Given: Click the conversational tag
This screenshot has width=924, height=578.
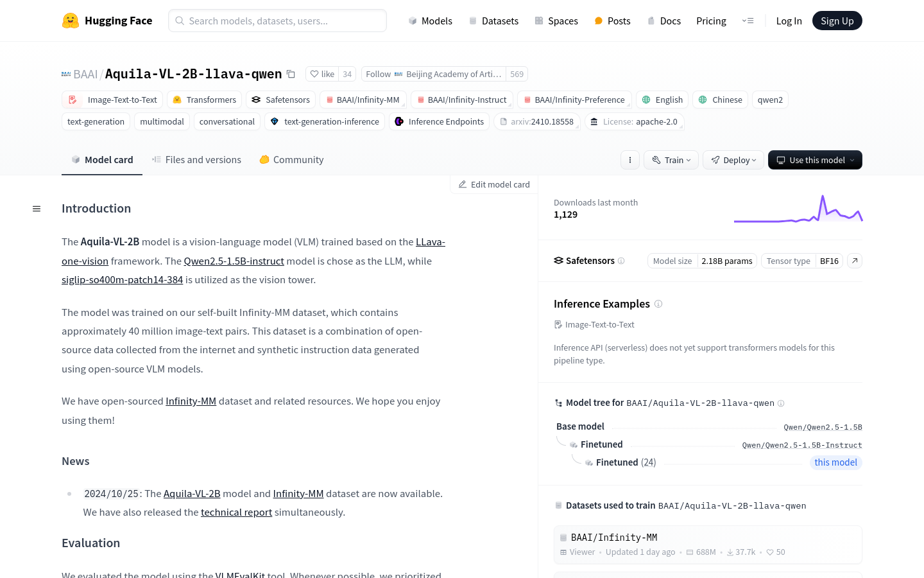Looking at the screenshot, I should tap(227, 121).
